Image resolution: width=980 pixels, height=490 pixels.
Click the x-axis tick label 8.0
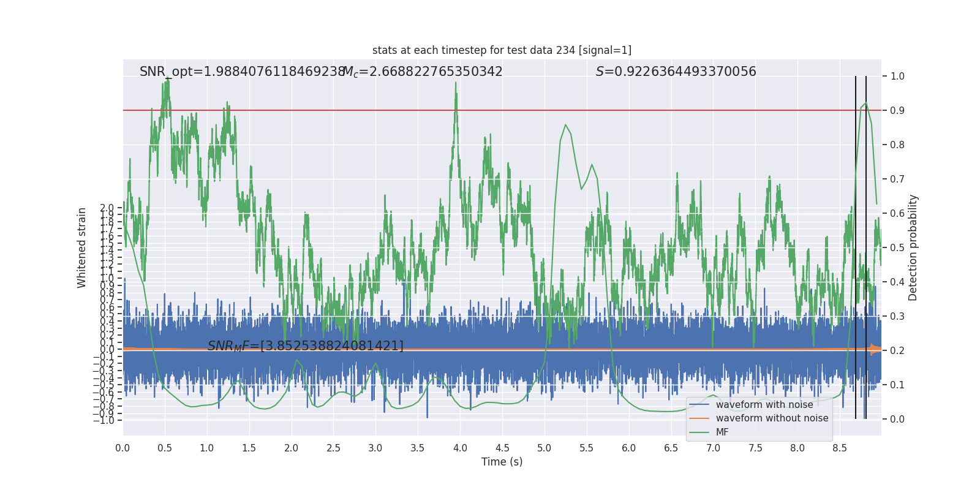[797, 448]
